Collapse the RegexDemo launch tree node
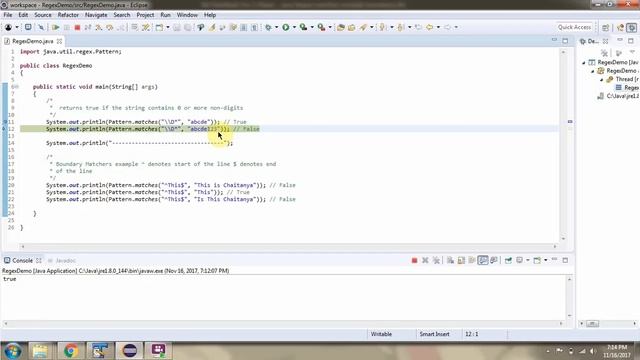The width and height of the screenshot is (640, 360). pyautogui.click(x=584, y=62)
